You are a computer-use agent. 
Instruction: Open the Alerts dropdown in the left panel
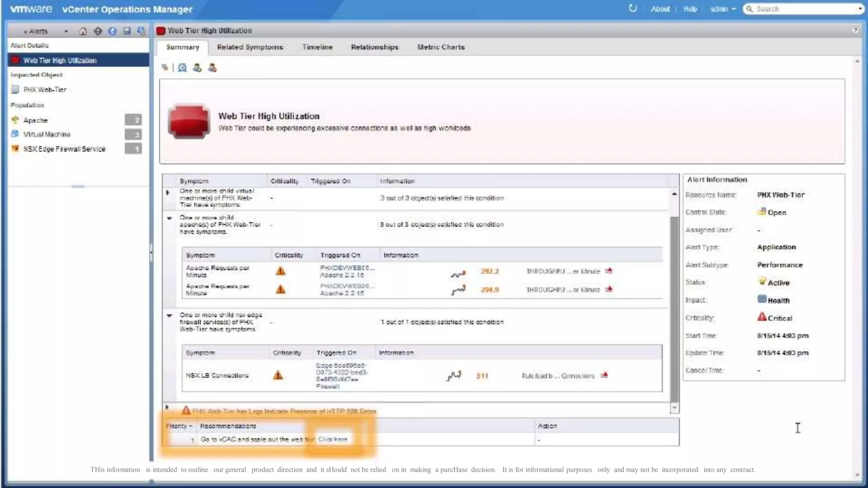coord(66,32)
